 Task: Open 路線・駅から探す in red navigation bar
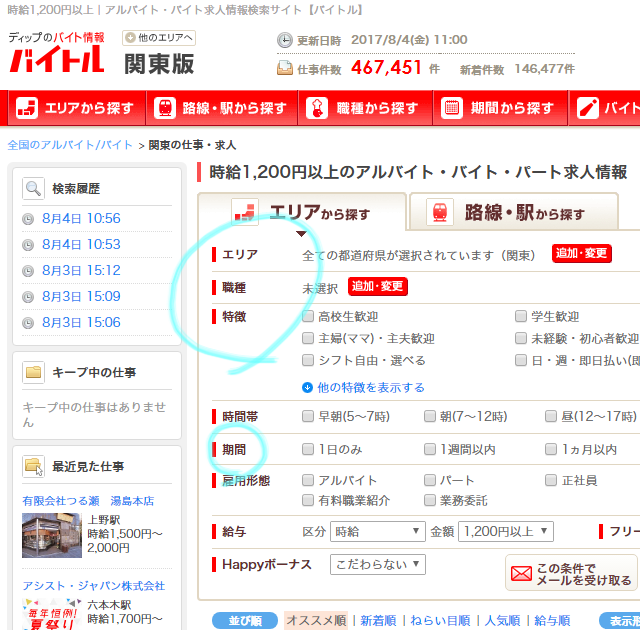(222, 108)
